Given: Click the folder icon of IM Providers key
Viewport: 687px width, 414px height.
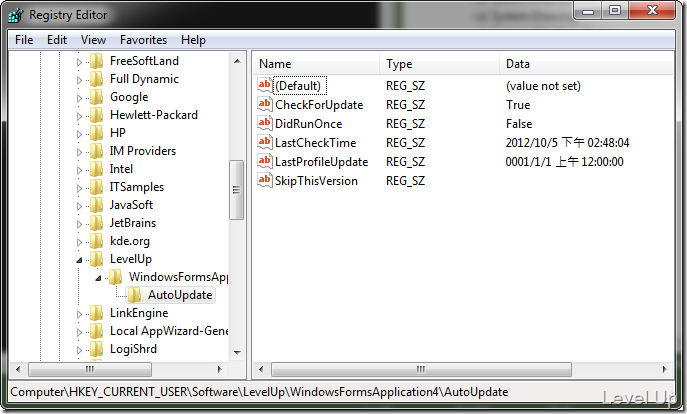Looking at the screenshot, I should 96,151.
